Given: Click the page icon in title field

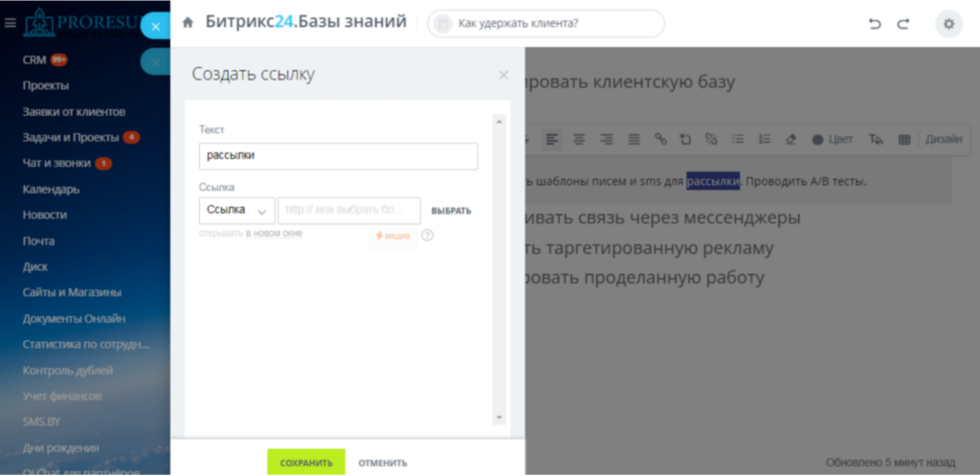Looking at the screenshot, I should 443,24.
